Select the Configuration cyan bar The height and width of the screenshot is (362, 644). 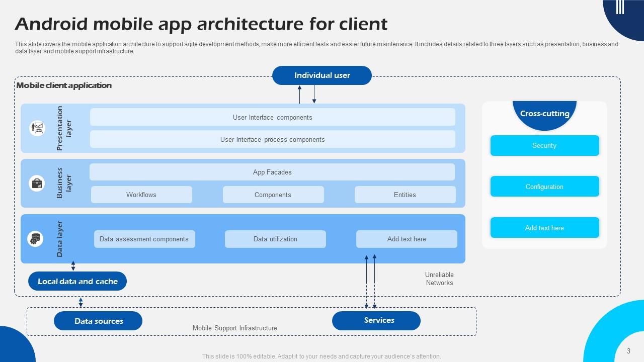pos(545,186)
